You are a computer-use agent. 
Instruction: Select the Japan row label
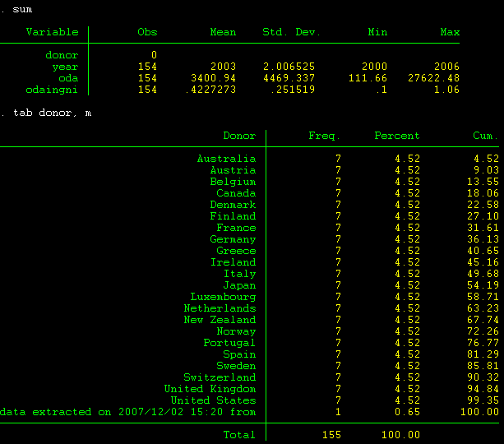tap(240, 285)
